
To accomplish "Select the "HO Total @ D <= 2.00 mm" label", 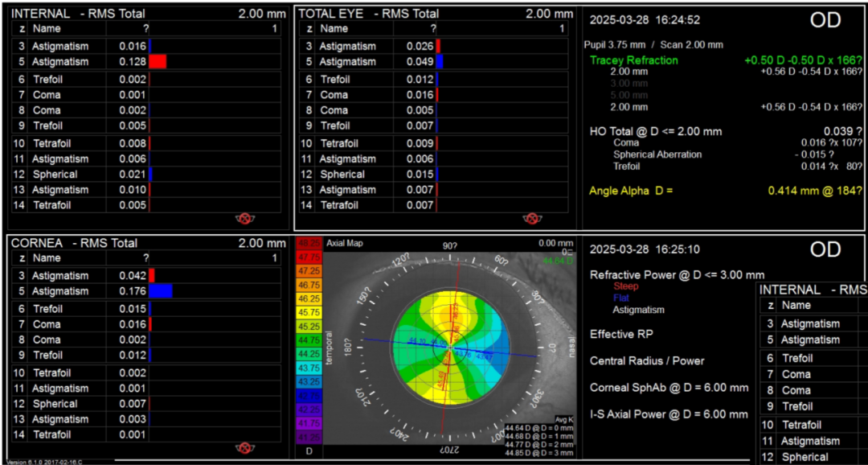I will coord(656,132).
